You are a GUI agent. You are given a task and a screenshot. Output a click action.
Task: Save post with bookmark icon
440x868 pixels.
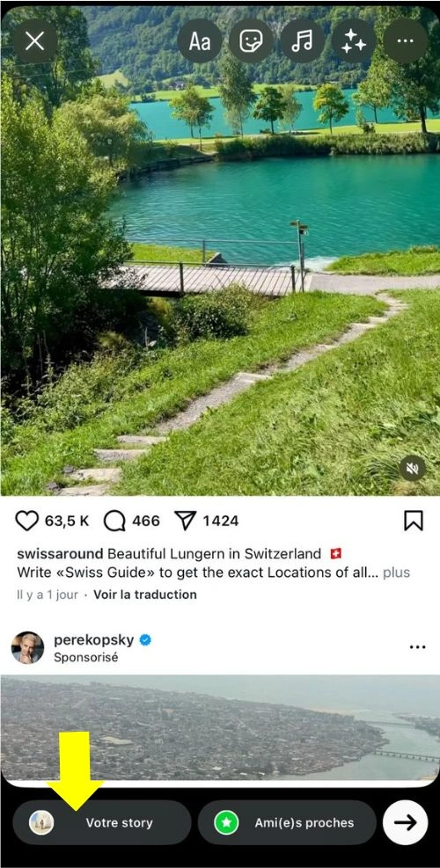pyautogui.click(x=414, y=521)
